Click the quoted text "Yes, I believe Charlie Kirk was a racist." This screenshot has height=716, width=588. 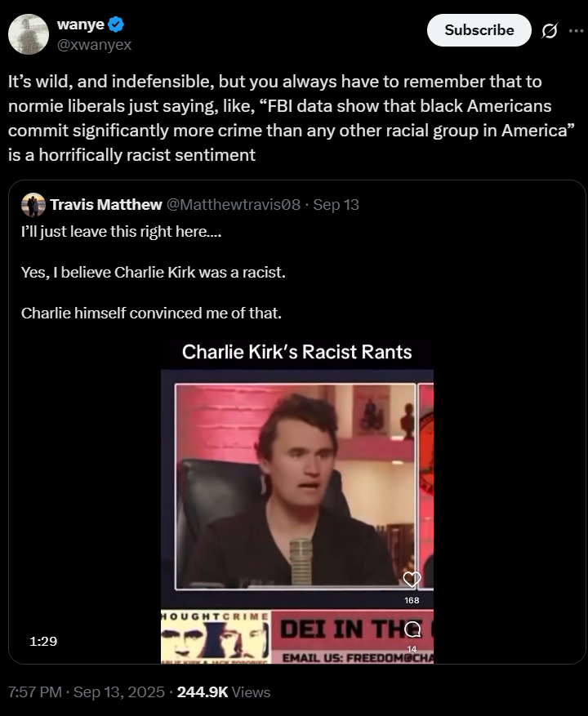[154, 272]
